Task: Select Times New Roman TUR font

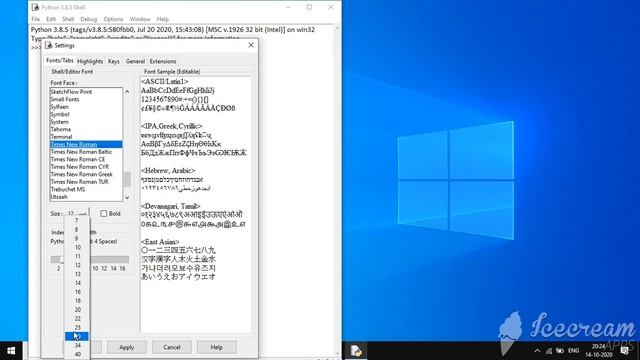Action: click(x=86, y=182)
